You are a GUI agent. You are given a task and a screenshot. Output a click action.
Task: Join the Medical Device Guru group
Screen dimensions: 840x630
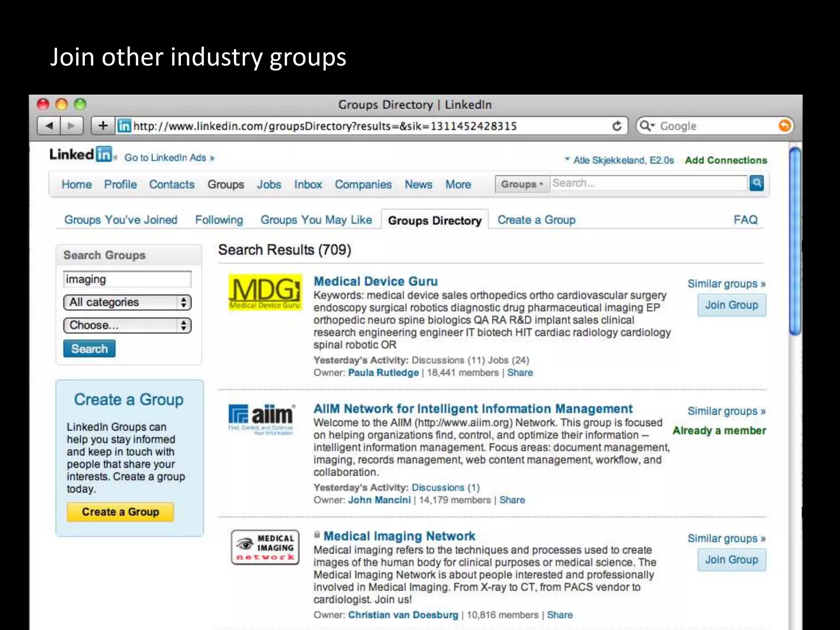[x=731, y=305]
